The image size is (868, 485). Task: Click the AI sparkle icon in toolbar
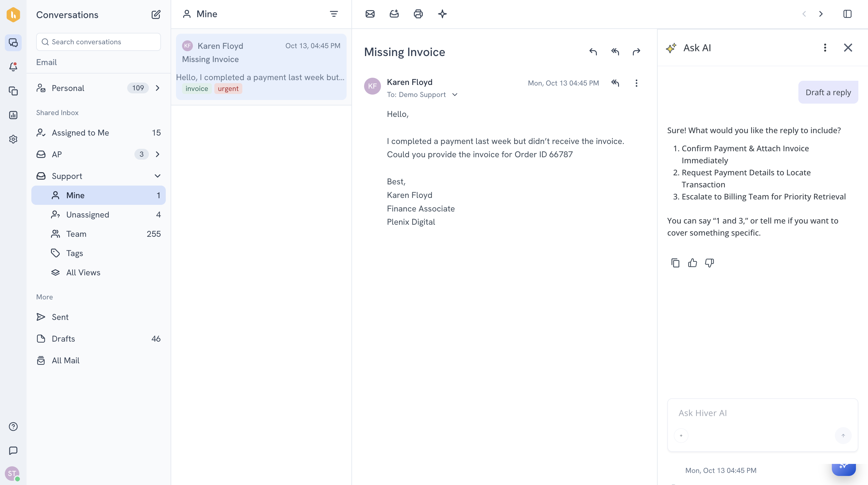point(442,14)
